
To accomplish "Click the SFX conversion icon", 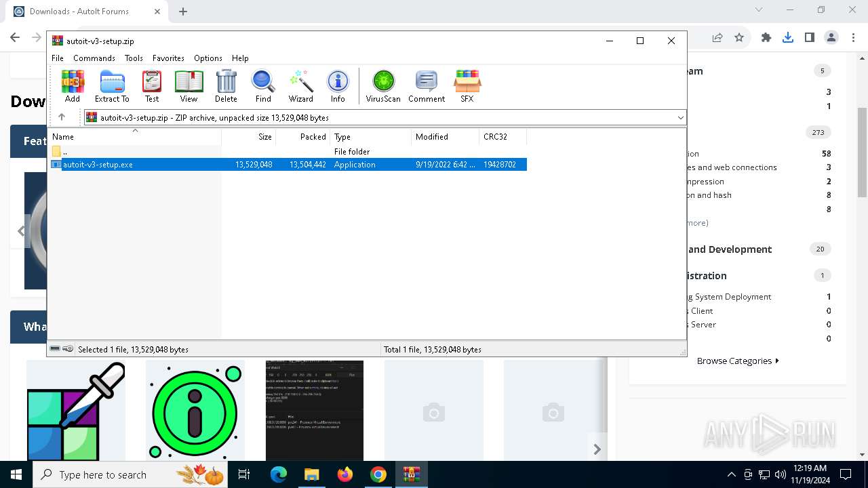I will 467,86.
